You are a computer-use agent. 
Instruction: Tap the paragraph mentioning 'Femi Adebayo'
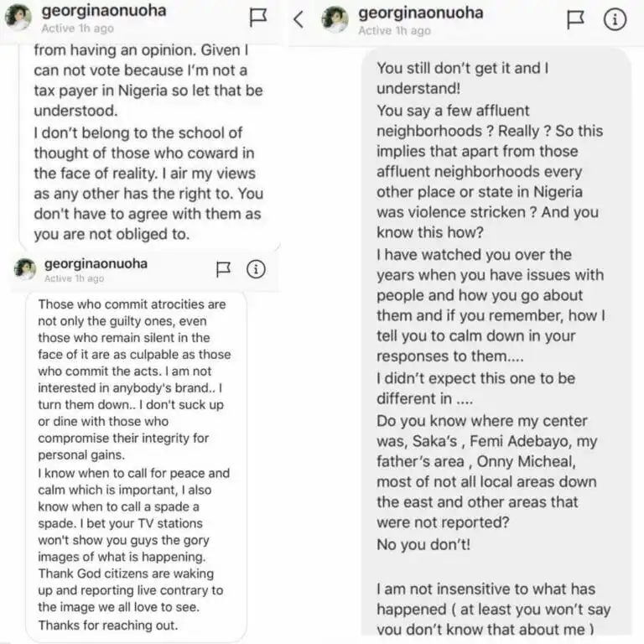point(487,471)
